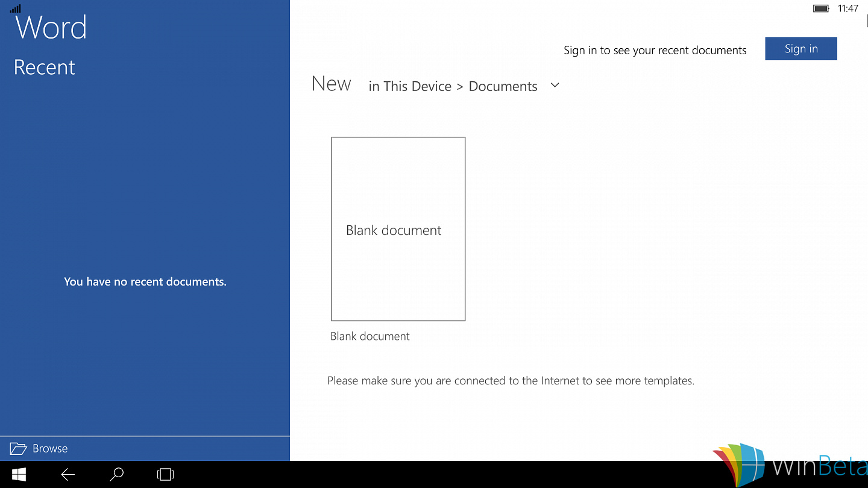
Task: Select the New heading
Action: click(332, 84)
